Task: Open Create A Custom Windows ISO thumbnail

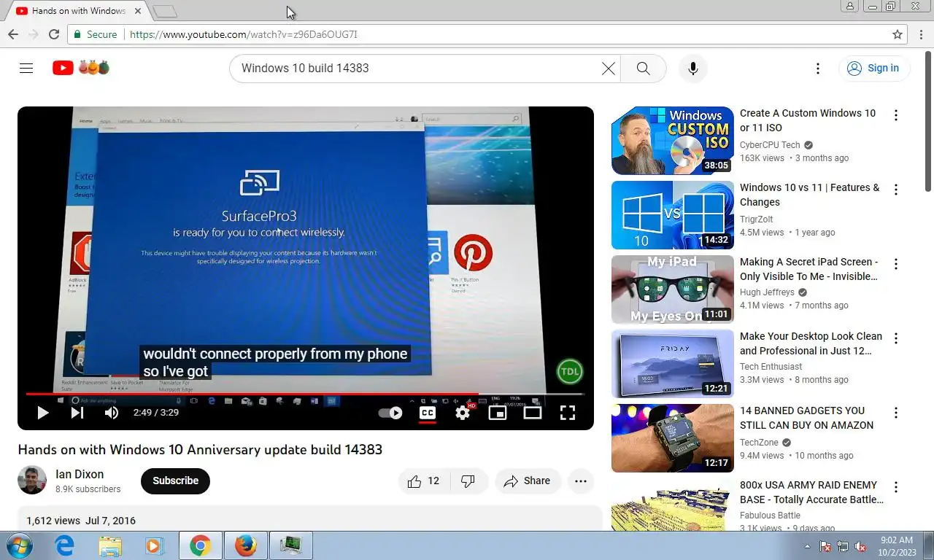Action: click(673, 141)
